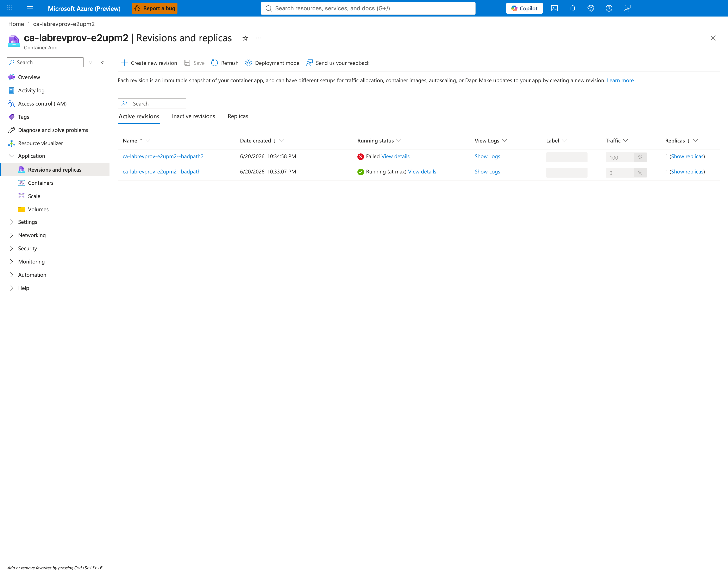Open the help question mark icon
The height and width of the screenshot is (572, 728).
click(609, 8)
